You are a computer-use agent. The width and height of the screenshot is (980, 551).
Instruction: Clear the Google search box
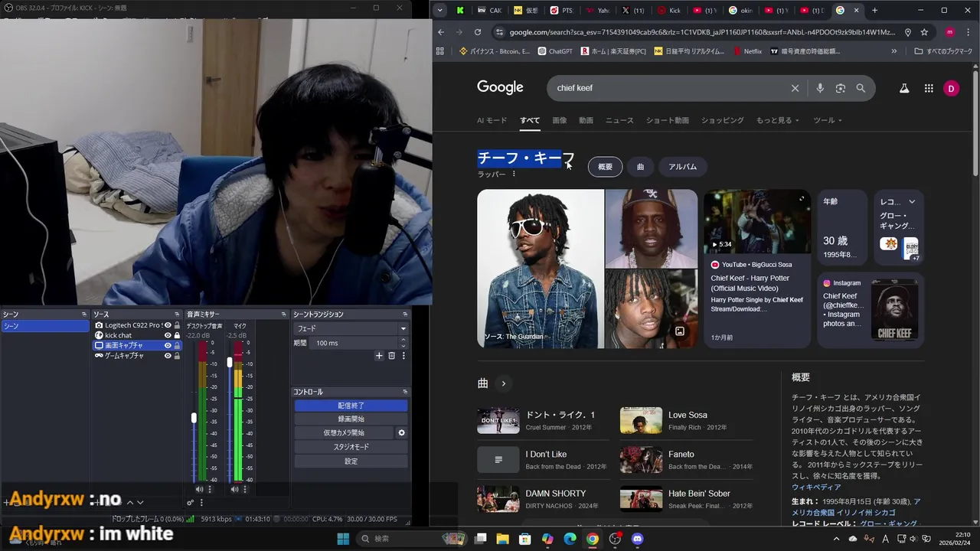coord(795,88)
